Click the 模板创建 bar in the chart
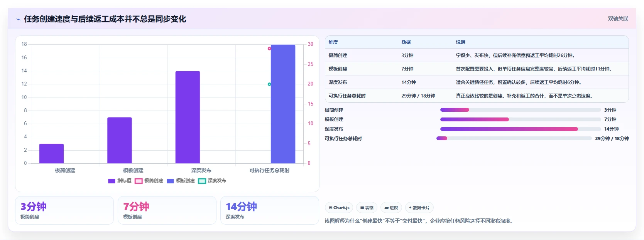644x240 pixels. coord(120,140)
